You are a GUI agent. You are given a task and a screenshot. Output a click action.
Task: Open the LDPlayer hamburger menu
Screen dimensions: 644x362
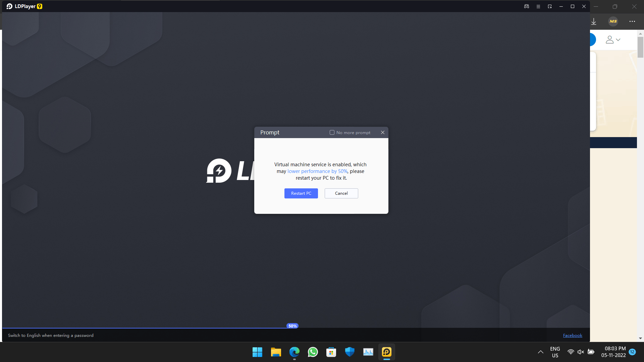pyautogui.click(x=538, y=6)
